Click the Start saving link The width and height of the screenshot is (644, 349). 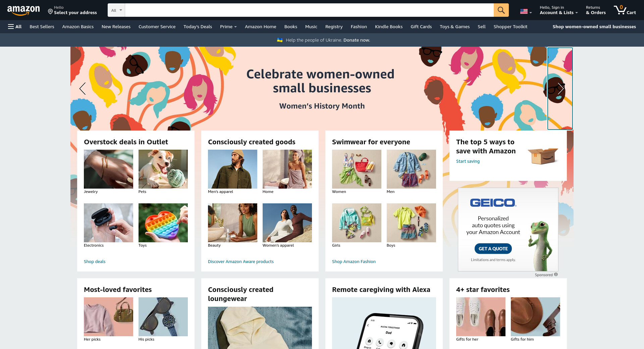[x=468, y=161]
